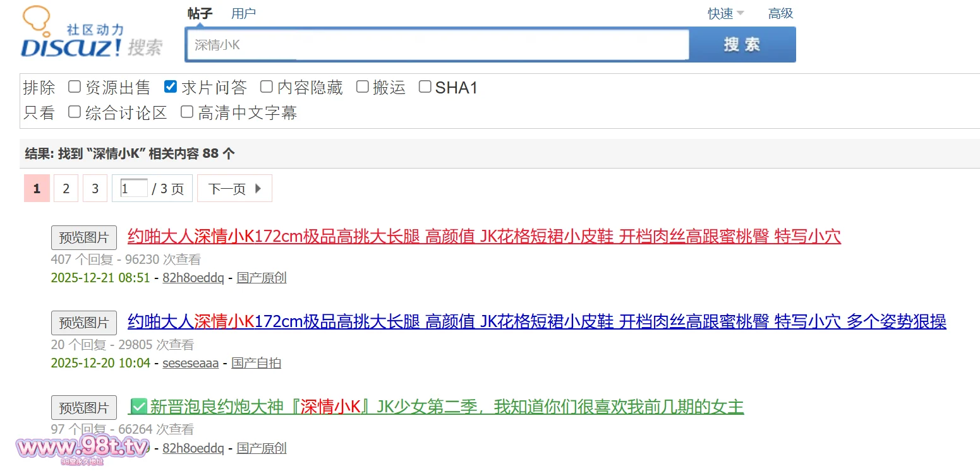980x471 pixels.
Task: Tick the 内容隐藏 checkbox
Action: click(x=266, y=87)
